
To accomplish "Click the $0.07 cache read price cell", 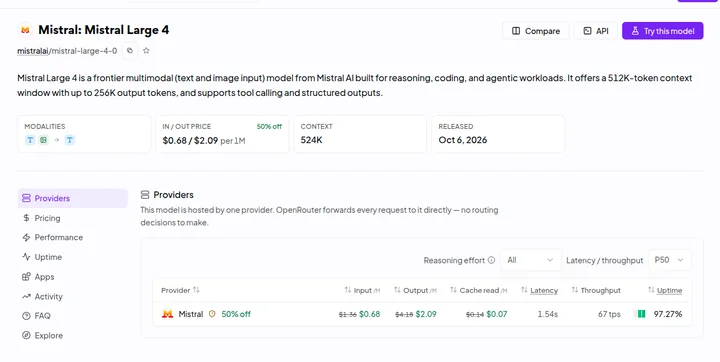I will click(497, 314).
